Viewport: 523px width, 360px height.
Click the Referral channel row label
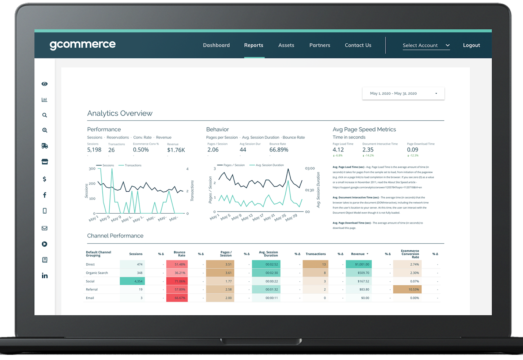coord(92,289)
